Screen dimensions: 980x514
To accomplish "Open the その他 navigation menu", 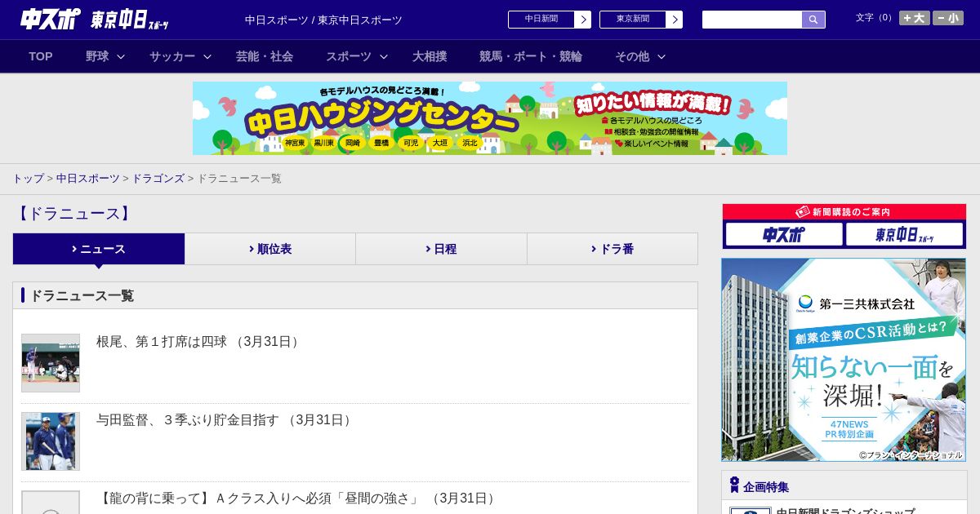I will (x=632, y=56).
